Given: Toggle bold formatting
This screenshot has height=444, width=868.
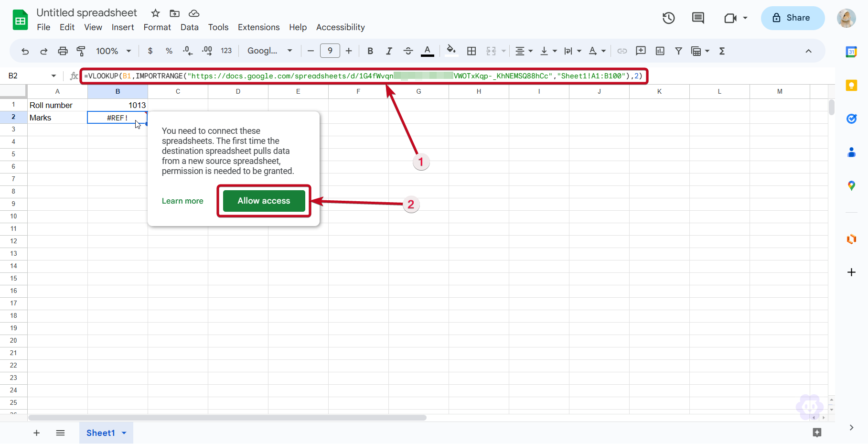Looking at the screenshot, I should [x=370, y=51].
